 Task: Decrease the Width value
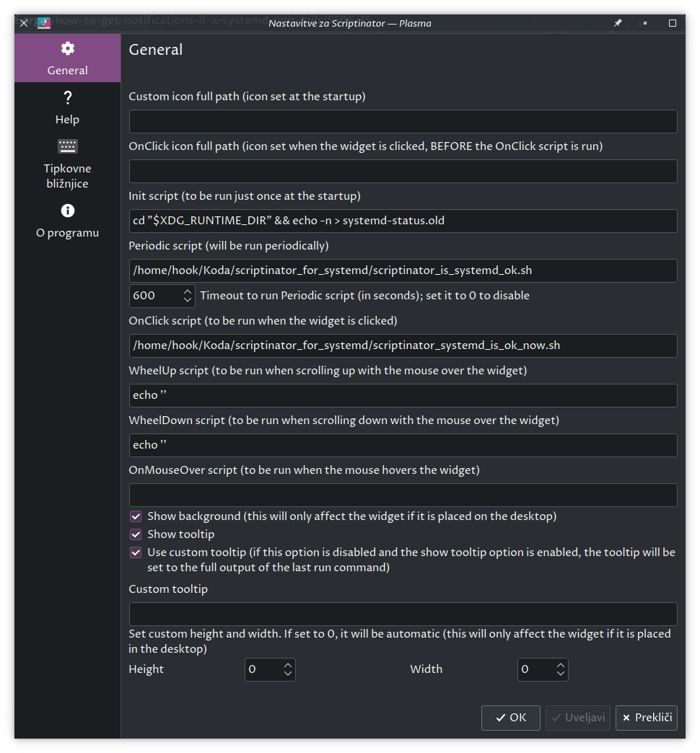[x=561, y=674]
